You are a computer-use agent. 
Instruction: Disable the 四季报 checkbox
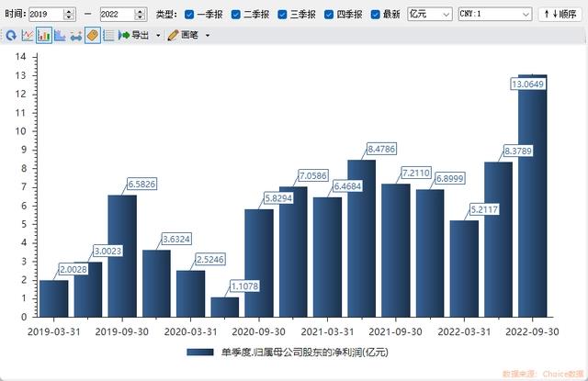pyautogui.click(x=329, y=15)
